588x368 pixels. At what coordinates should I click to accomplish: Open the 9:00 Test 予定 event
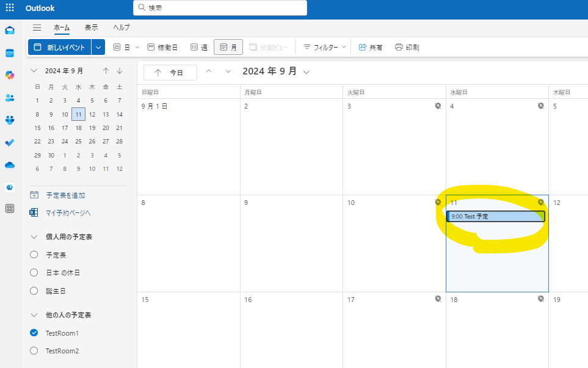(495, 216)
